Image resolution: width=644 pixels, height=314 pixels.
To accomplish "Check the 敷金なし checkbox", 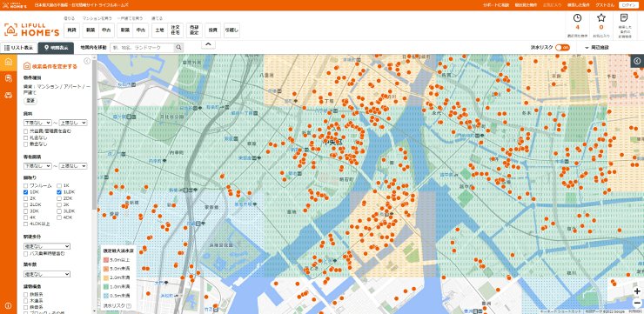I will click(x=26, y=144).
